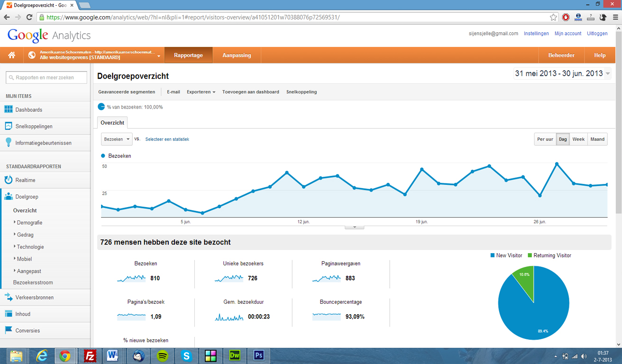The image size is (622, 364).
Task: Click the New Visitor legend swatch
Action: 493,255
